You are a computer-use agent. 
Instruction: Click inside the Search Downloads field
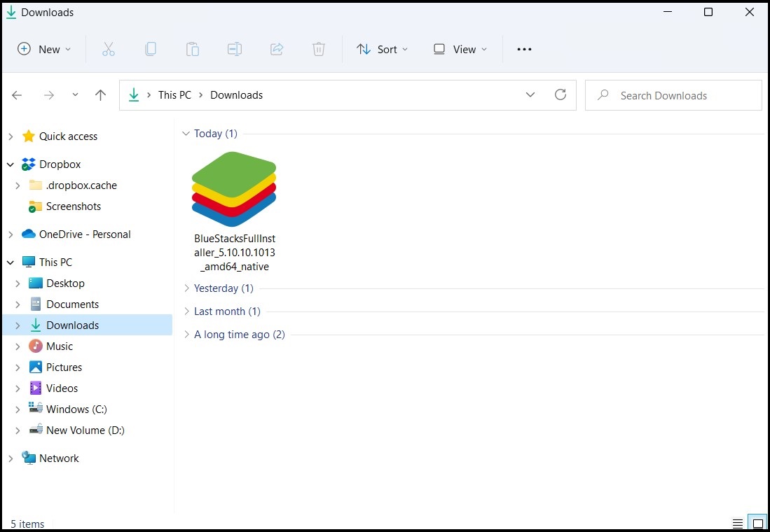(x=673, y=95)
